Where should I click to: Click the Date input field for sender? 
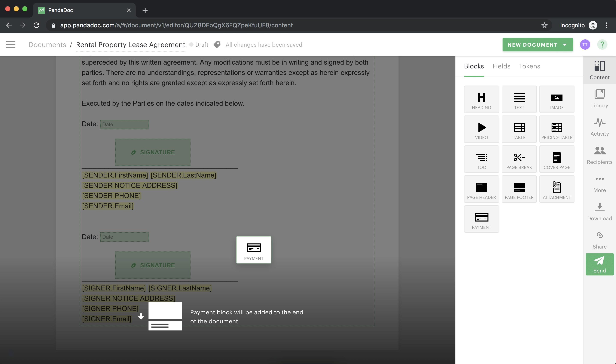(124, 124)
